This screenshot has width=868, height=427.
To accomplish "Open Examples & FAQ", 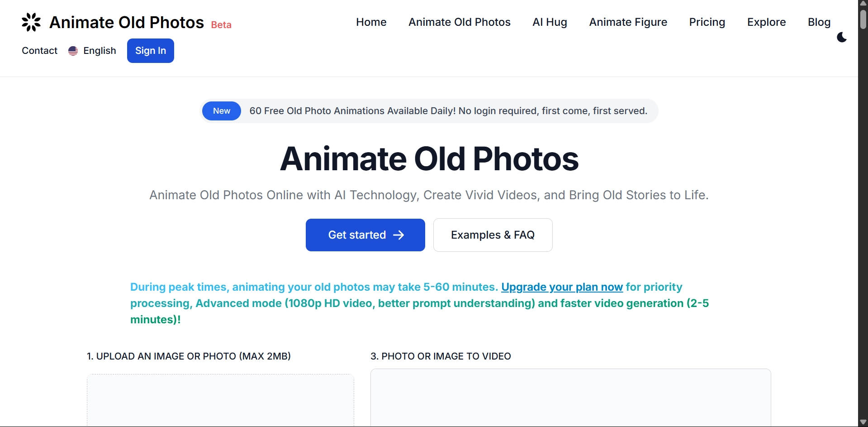I will [x=493, y=235].
